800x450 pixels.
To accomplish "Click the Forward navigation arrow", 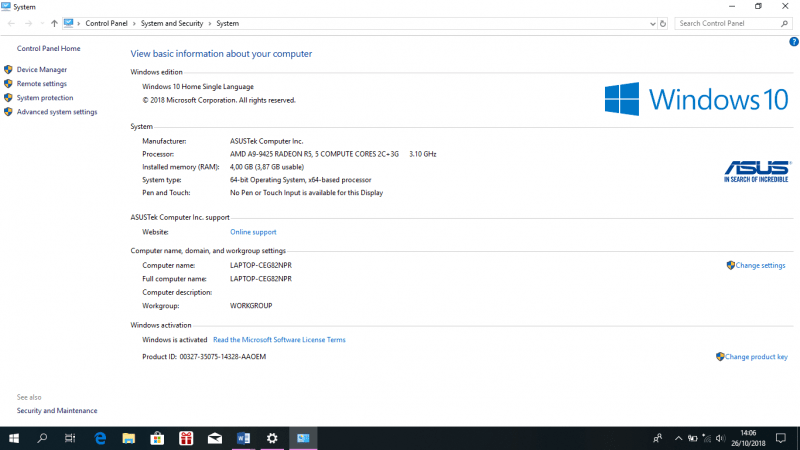I will coord(28,23).
